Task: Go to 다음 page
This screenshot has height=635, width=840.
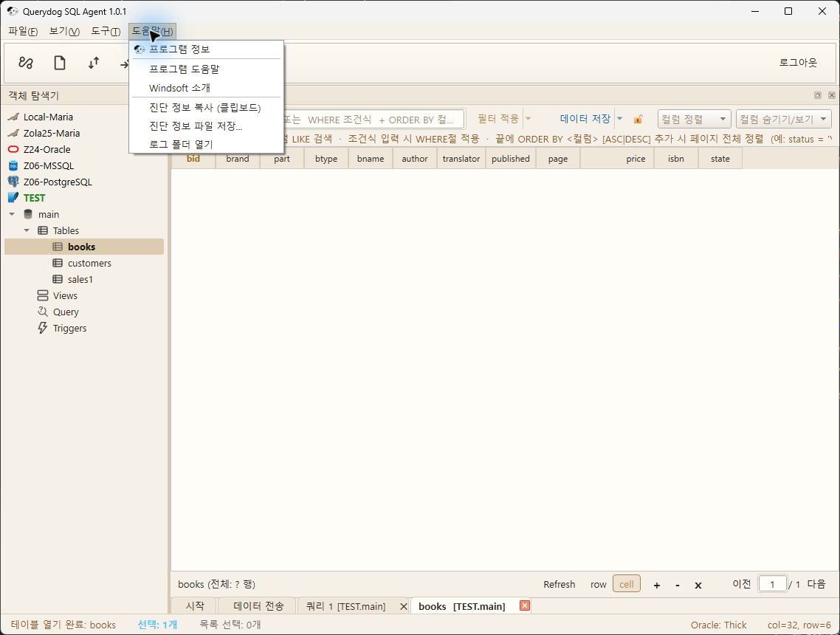Action: [x=816, y=584]
